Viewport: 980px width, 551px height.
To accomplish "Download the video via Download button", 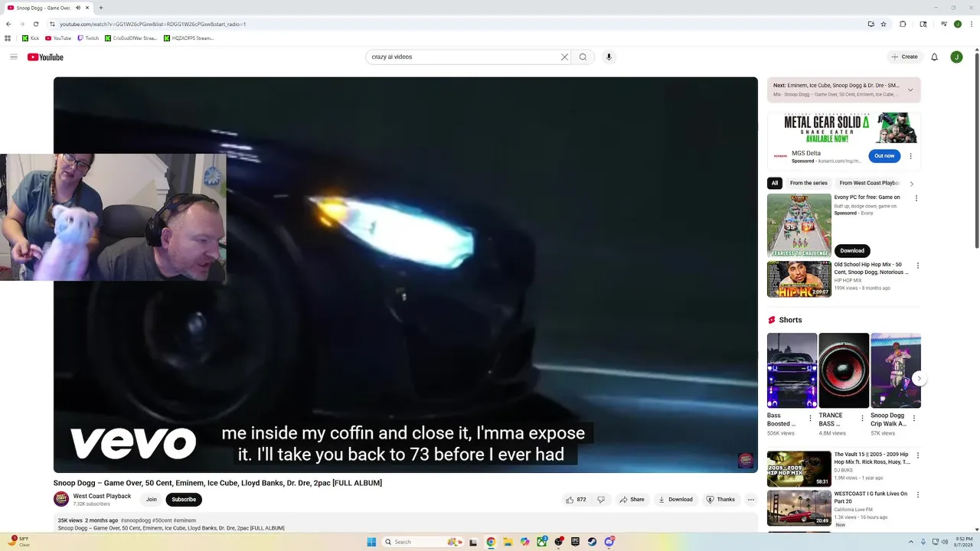I will pos(675,500).
